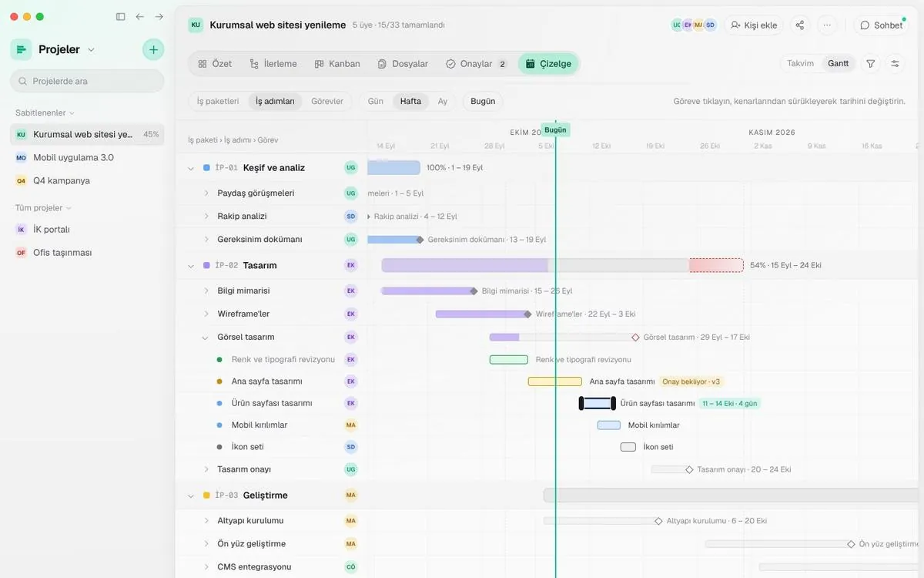Click the Q4 icon for Q4 kampanya
924x578 pixels.
pos(21,180)
